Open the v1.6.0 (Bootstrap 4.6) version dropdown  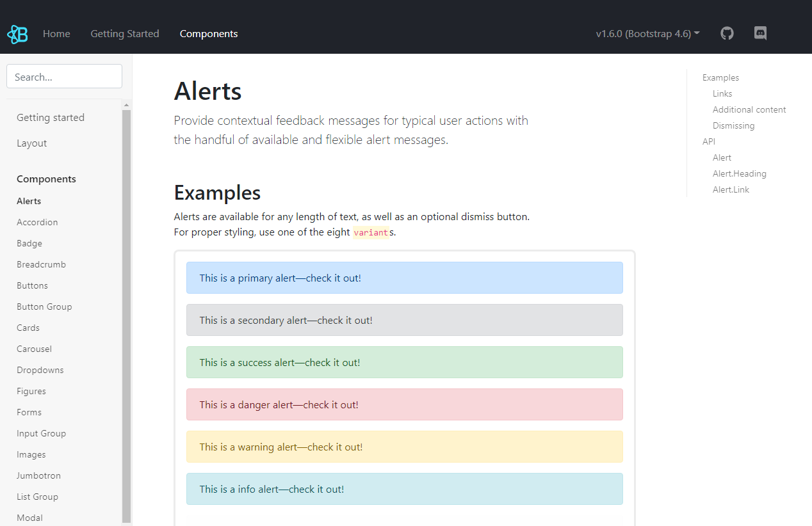click(x=647, y=33)
